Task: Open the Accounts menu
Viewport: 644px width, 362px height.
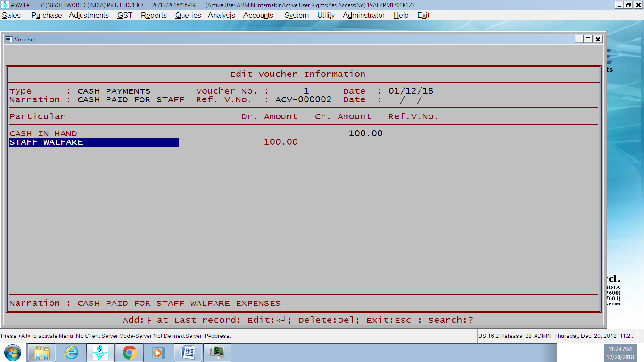Action: pyautogui.click(x=258, y=15)
